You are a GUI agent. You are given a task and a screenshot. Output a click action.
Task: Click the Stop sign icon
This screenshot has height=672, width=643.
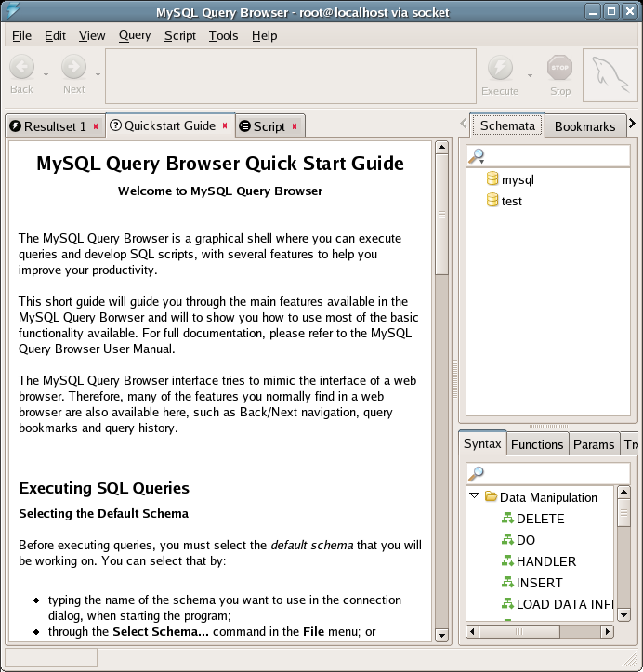pos(559,68)
